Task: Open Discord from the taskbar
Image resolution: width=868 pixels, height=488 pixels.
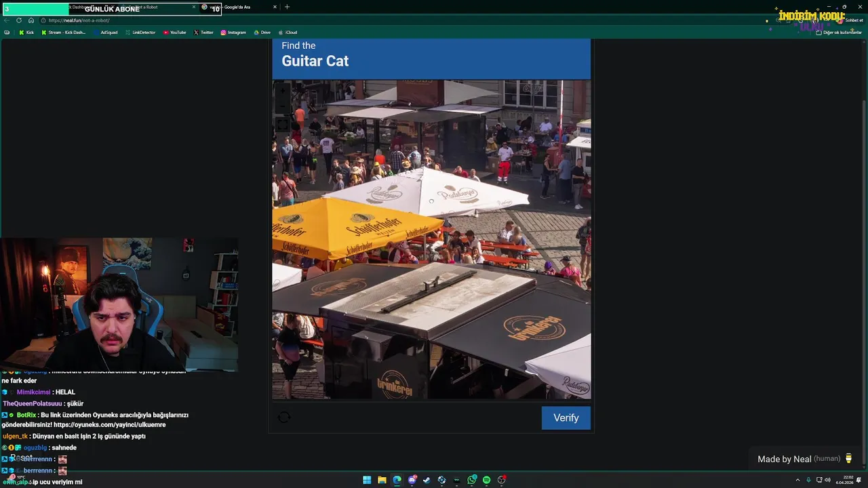Action: click(x=412, y=480)
